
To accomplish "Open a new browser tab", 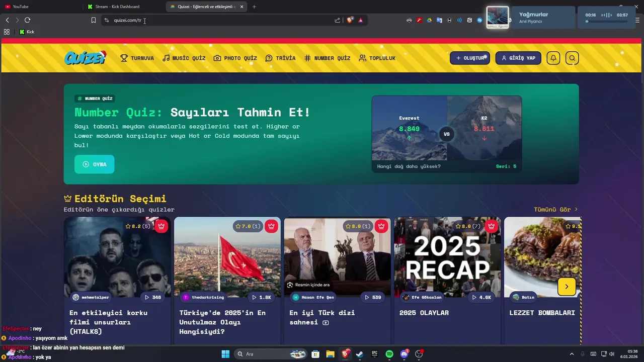I will pyautogui.click(x=254, y=7).
